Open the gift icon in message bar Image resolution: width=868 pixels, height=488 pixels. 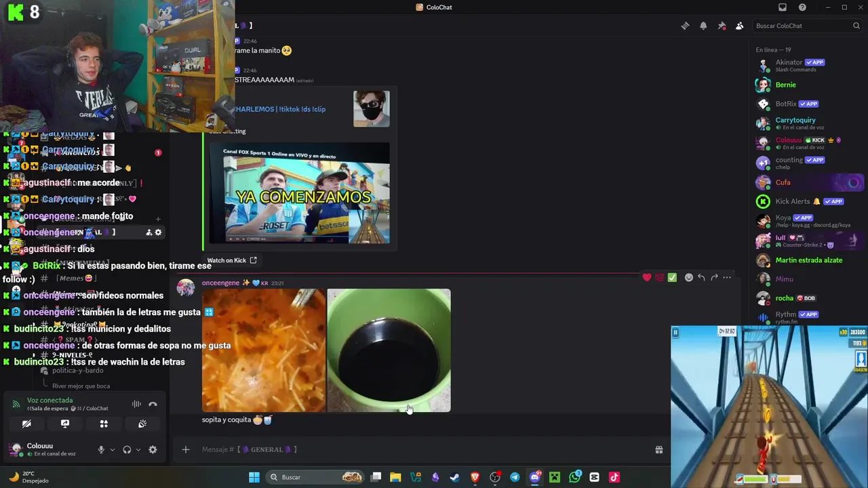tap(658, 449)
